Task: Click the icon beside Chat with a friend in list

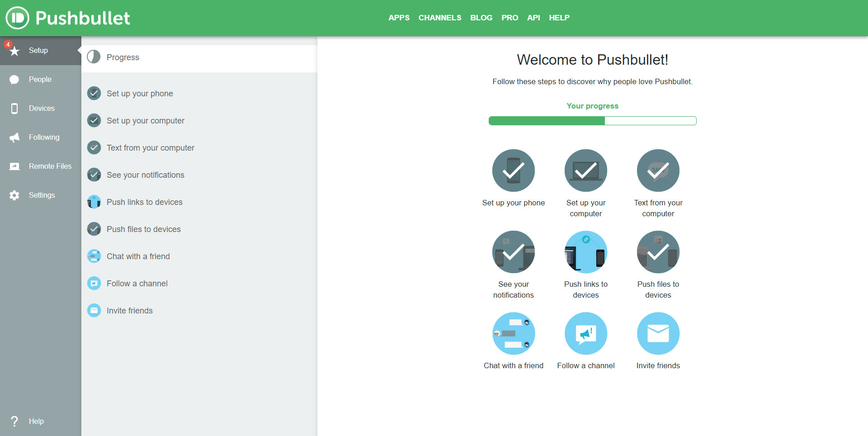Action: (94, 256)
